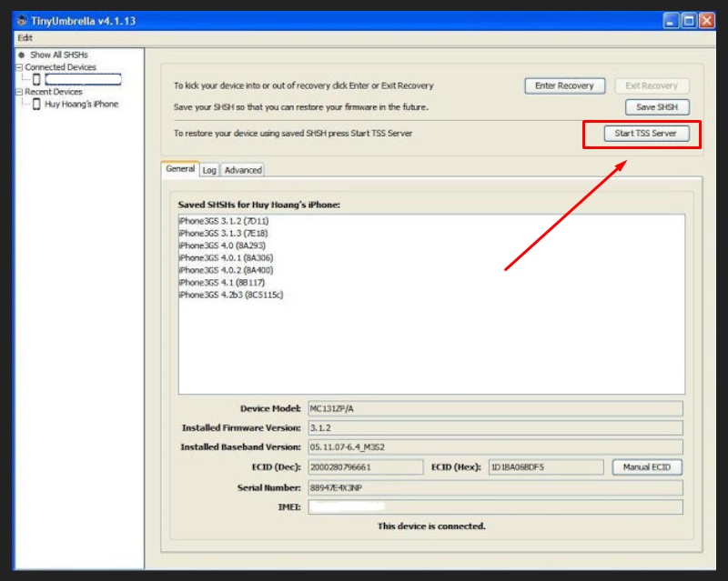The image size is (728, 581).
Task: Select iPhone3GS 4.1 (8B117) SHSH entry
Action: tap(222, 283)
